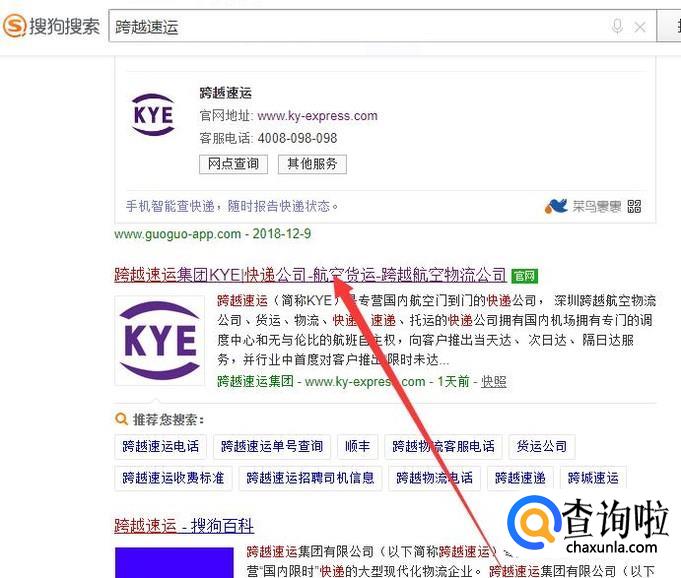Open the 快照 cached page link
The width and height of the screenshot is (681, 578).
tap(493, 382)
